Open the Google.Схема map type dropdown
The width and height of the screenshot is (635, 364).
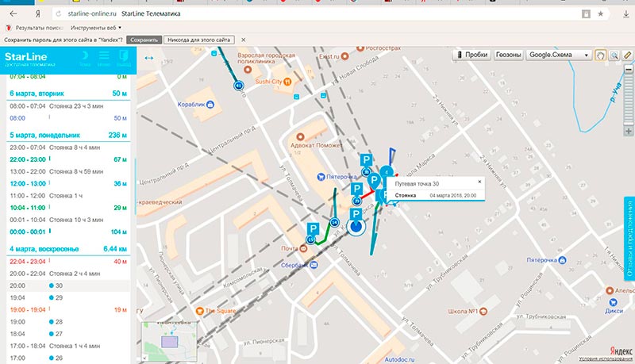tap(559, 55)
